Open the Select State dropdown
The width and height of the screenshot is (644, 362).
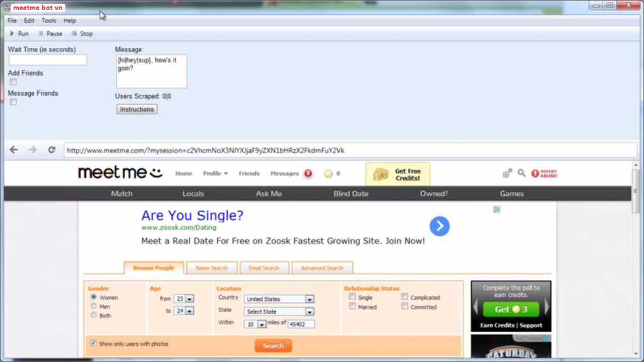click(279, 312)
